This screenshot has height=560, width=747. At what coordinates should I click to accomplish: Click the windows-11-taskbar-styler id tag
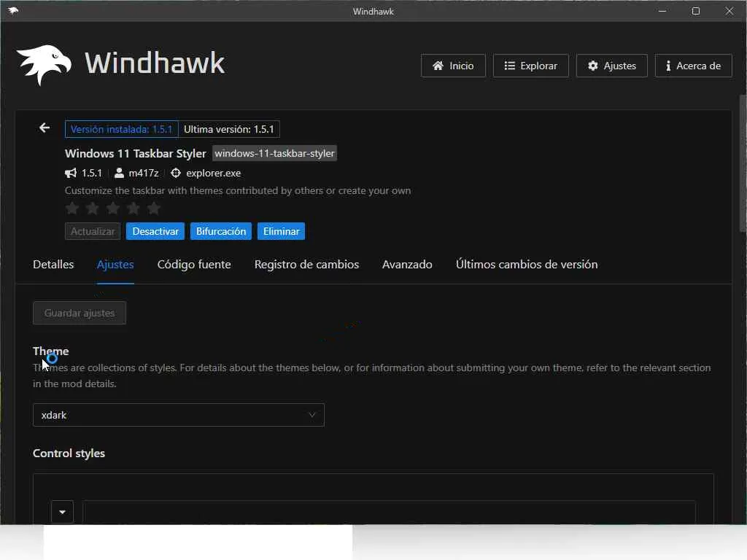274,153
